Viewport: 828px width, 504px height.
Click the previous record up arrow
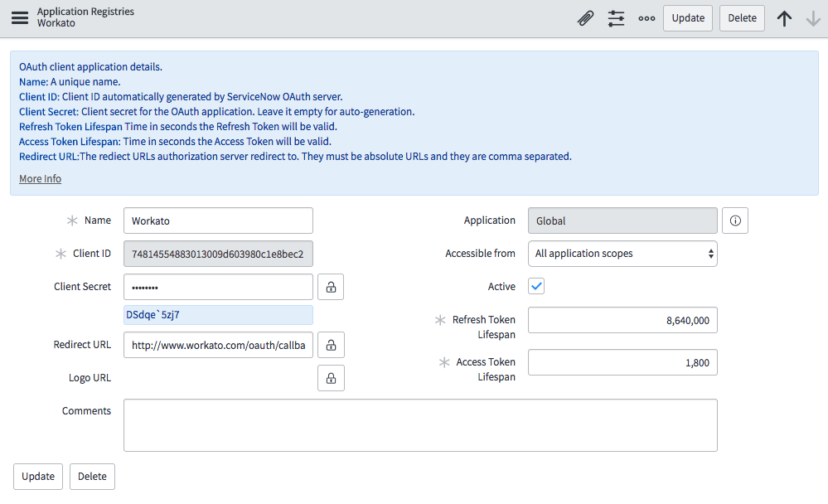784,17
